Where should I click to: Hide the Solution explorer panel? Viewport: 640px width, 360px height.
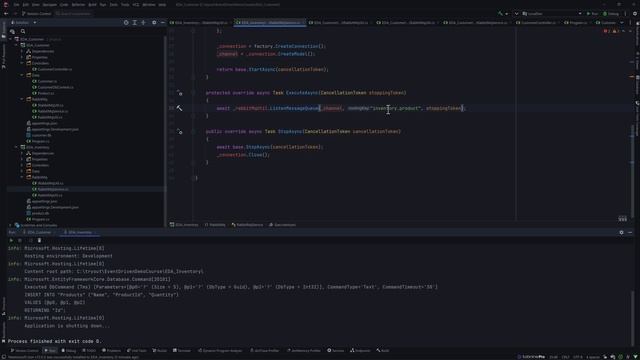(162, 22)
